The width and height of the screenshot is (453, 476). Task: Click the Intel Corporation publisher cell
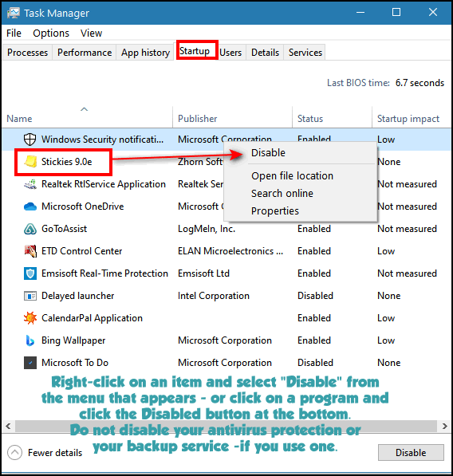click(x=214, y=296)
